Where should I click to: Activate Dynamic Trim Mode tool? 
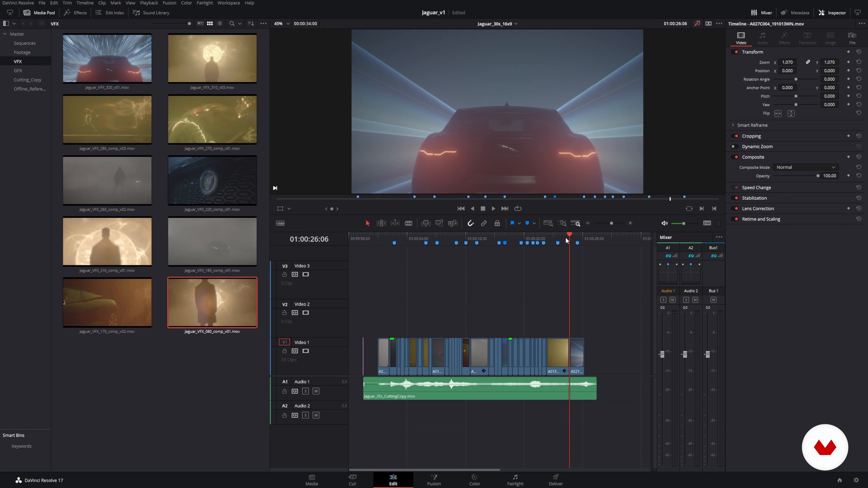[x=395, y=223]
